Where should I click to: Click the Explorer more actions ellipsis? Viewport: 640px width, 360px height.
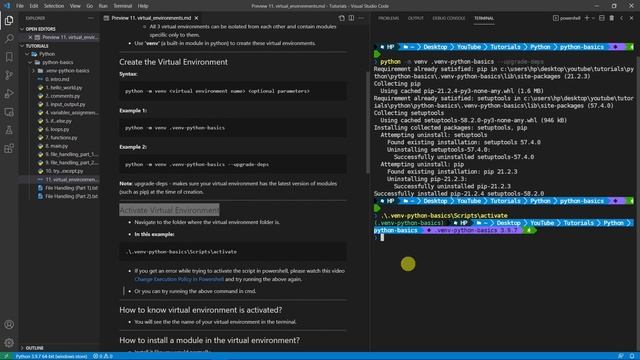(x=91, y=18)
